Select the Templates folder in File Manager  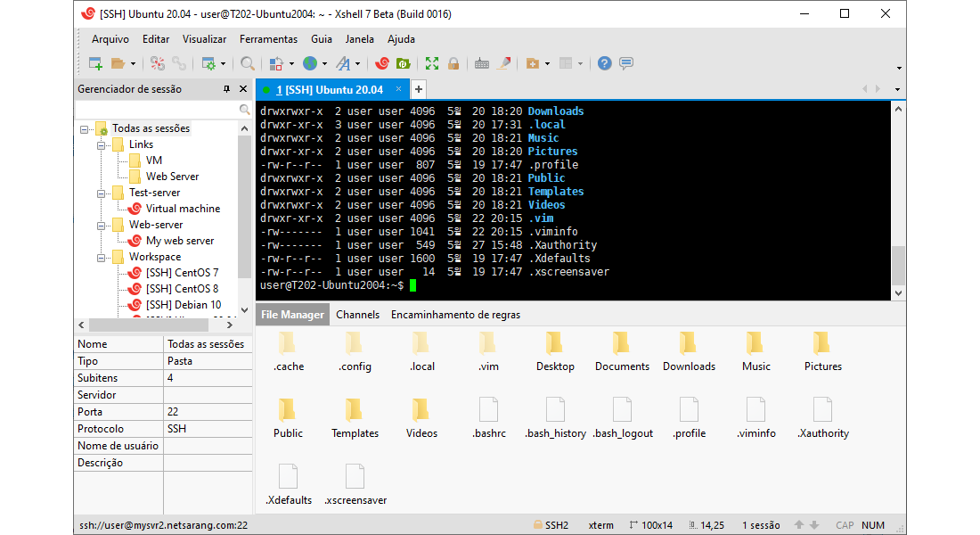[355, 418]
